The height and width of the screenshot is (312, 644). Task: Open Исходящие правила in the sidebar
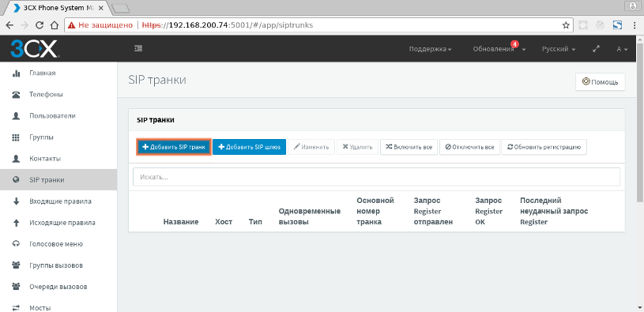58,223
